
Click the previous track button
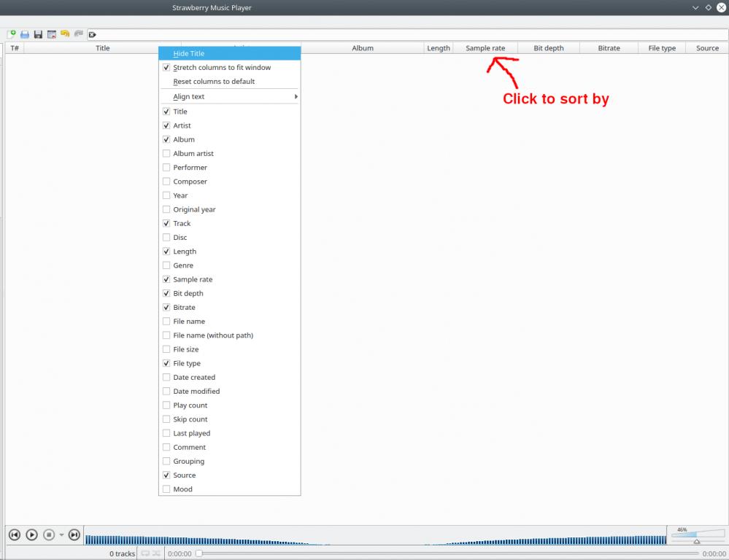[x=15, y=535]
